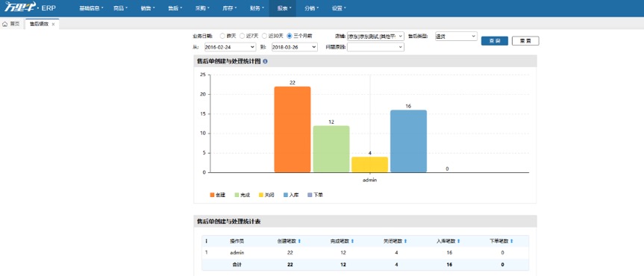Image resolution: width=644 pixels, height=276 pixels.
Task: Select the 三个月前 date radio button
Action: point(289,36)
